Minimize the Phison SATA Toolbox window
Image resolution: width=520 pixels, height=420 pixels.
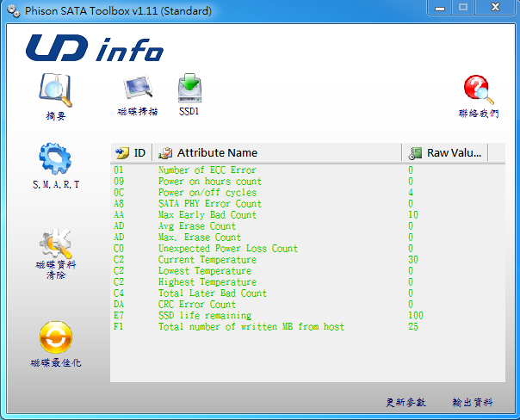click(439, 8)
